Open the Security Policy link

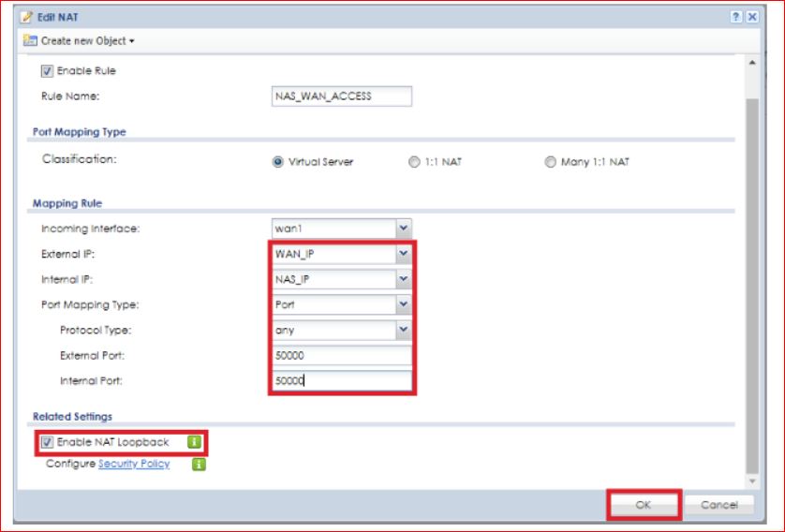134,464
